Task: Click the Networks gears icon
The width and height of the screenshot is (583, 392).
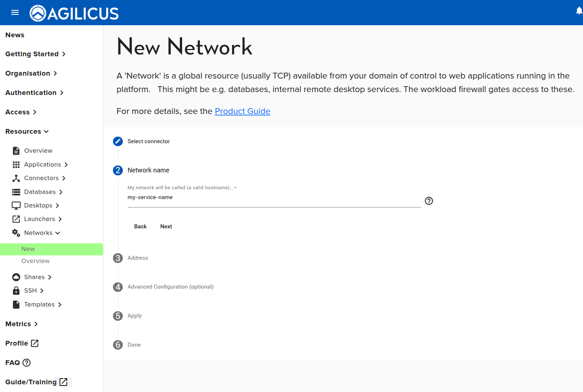Action: (x=16, y=233)
